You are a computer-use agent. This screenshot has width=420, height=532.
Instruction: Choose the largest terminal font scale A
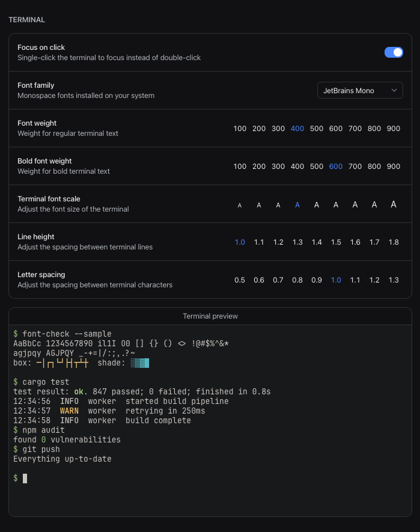coord(394,204)
